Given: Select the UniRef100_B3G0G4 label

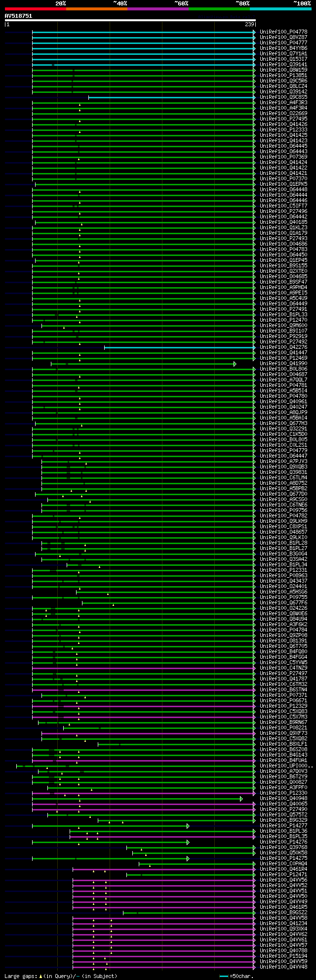Looking at the screenshot, I should click(283, 554).
